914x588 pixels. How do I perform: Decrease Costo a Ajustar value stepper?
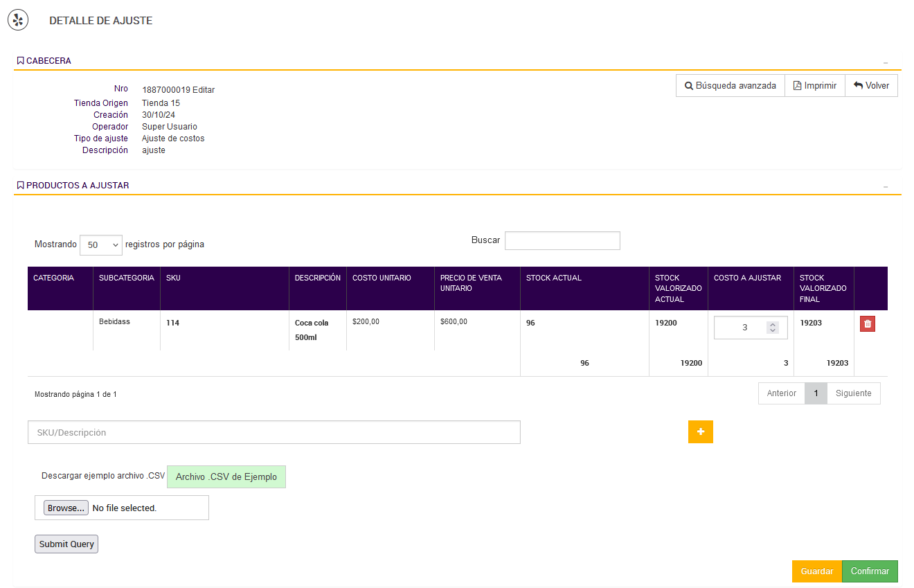tap(773, 330)
